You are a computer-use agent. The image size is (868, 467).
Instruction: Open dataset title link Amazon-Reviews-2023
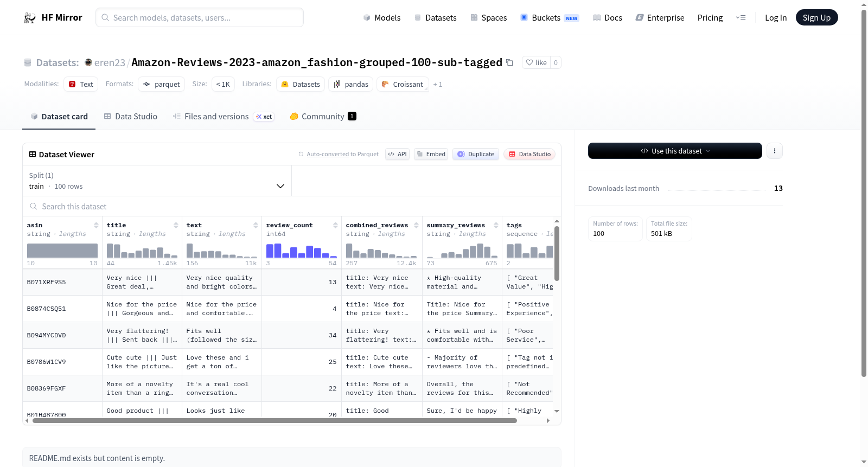[317, 62]
